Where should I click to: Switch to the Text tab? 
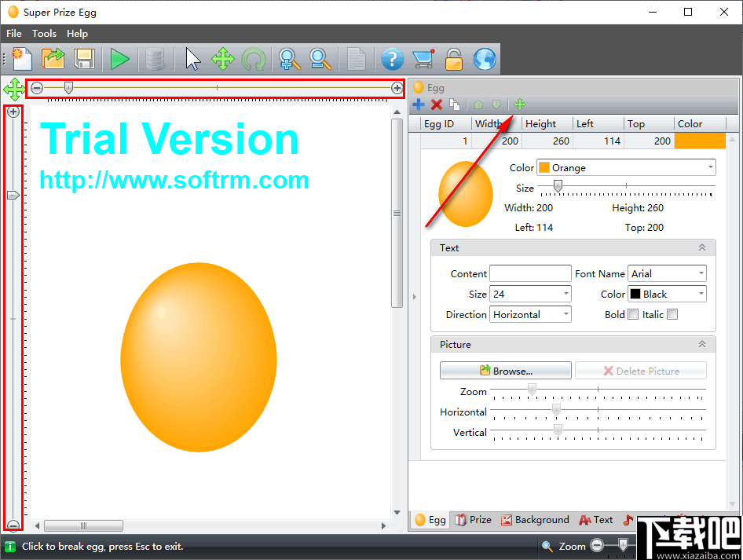tap(596, 520)
